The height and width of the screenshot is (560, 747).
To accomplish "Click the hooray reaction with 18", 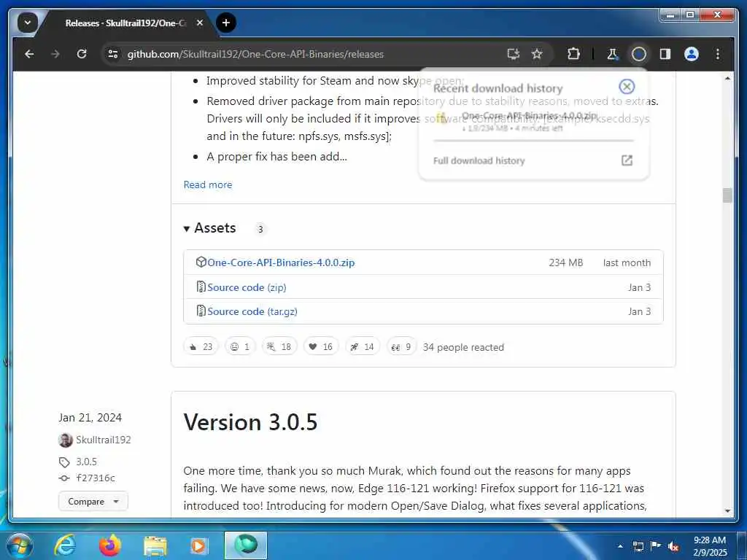I will click(279, 346).
